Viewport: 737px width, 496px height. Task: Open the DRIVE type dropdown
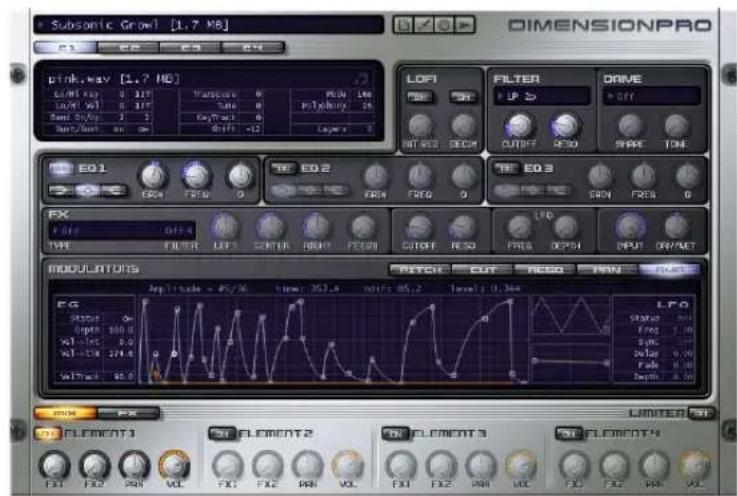tap(652, 96)
